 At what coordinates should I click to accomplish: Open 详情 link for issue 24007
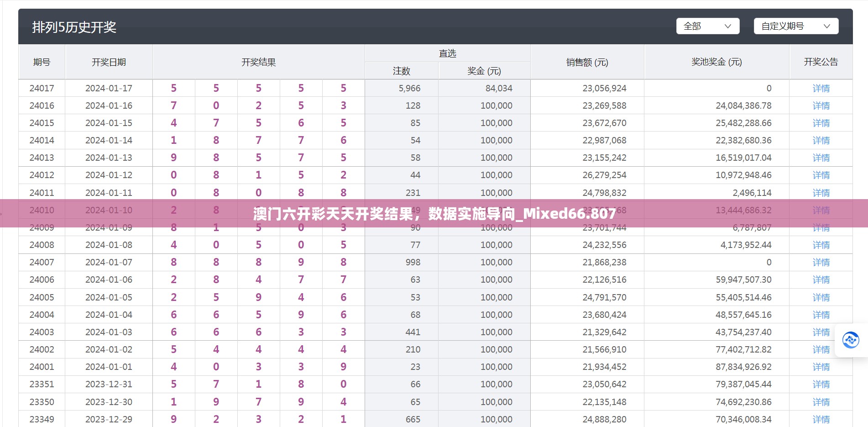821,262
